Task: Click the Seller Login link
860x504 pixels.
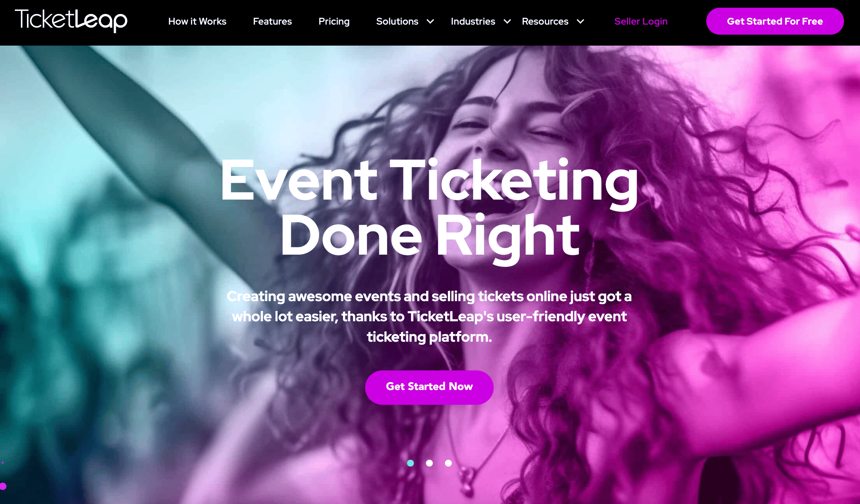Action: coord(641,22)
